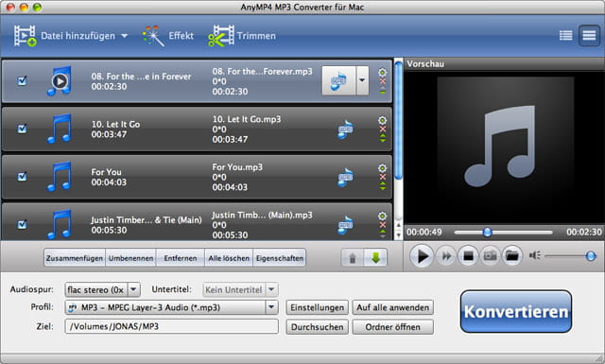
Task: Click the Entfernen button
Action: [x=181, y=258]
